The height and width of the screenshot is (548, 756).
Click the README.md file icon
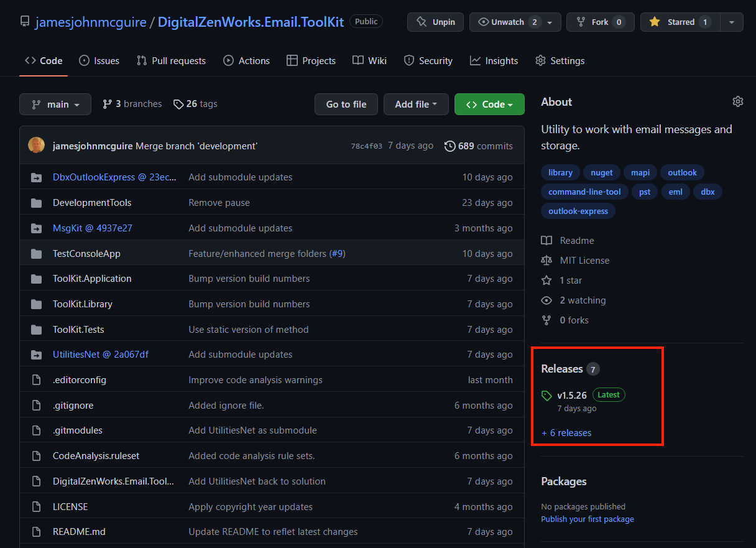point(37,532)
